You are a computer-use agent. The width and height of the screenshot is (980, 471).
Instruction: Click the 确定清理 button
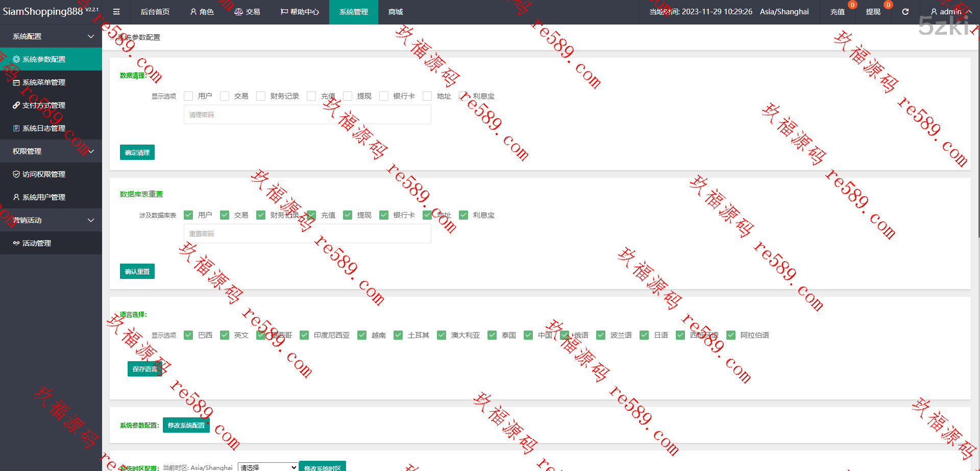pos(137,152)
